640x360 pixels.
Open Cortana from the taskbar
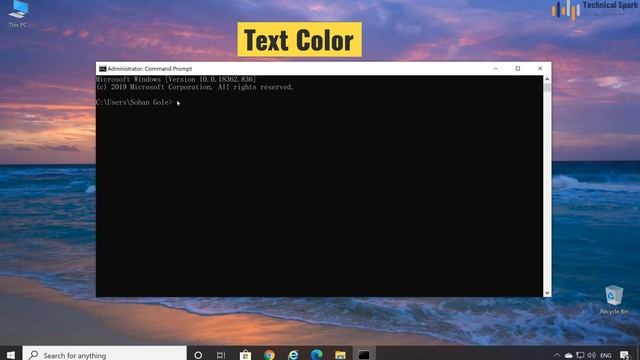point(198,355)
